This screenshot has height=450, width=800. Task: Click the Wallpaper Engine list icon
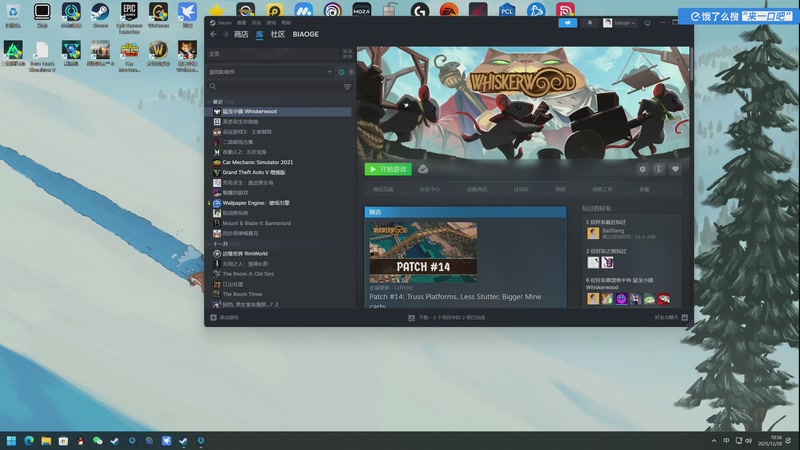pos(217,203)
